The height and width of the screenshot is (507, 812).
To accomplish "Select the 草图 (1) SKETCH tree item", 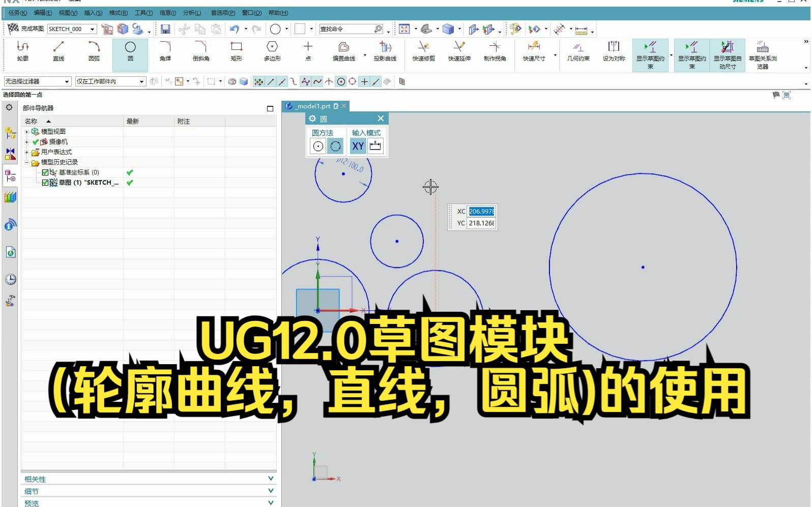I will [x=89, y=183].
